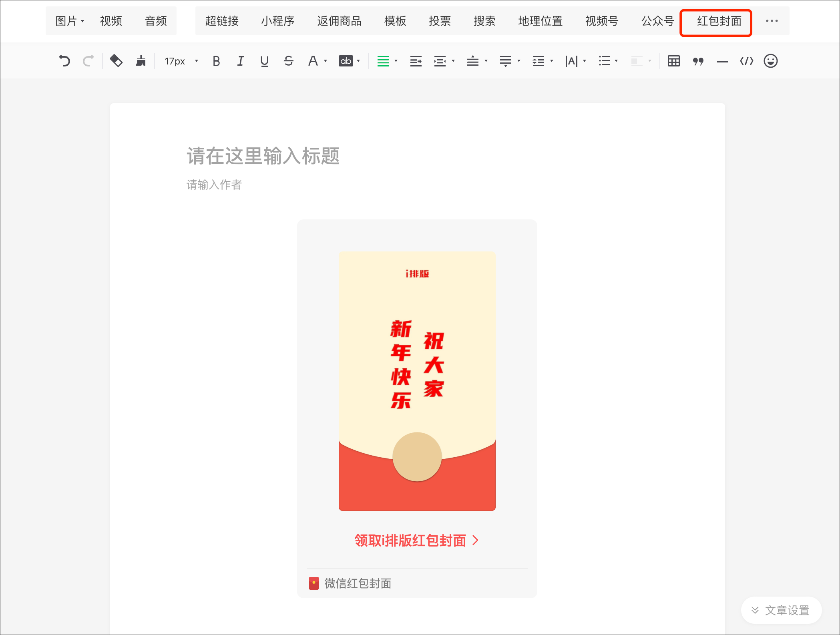Insert a table using table icon
Image resolution: width=840 pixels, height=635 pixels.
(x=673, y=61)
